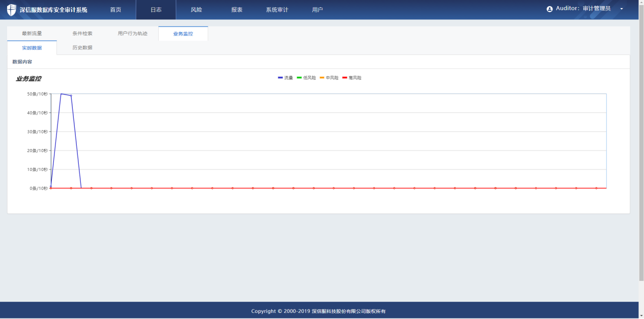
Task: Open the 系统审计 menu
Action: 277,10
